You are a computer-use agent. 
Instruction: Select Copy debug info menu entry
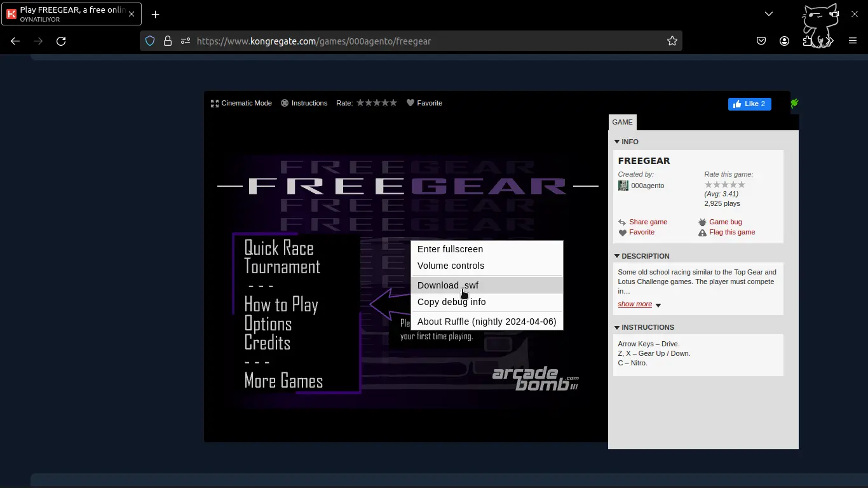click(487, 302)
